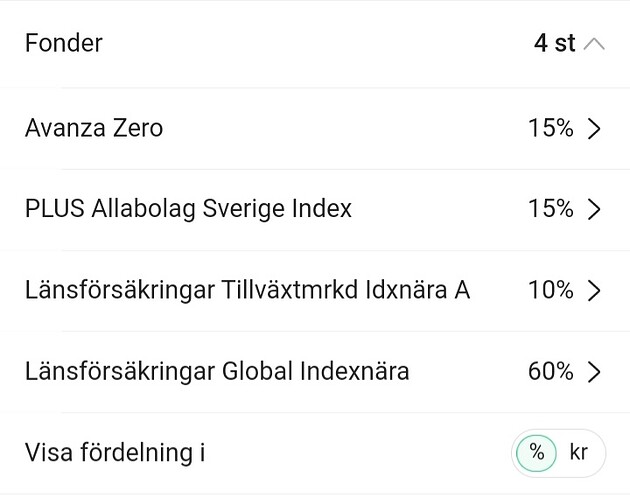630x500 pixels.
Task: Open the Avanza Zero fund
Action: pos(94,129)
